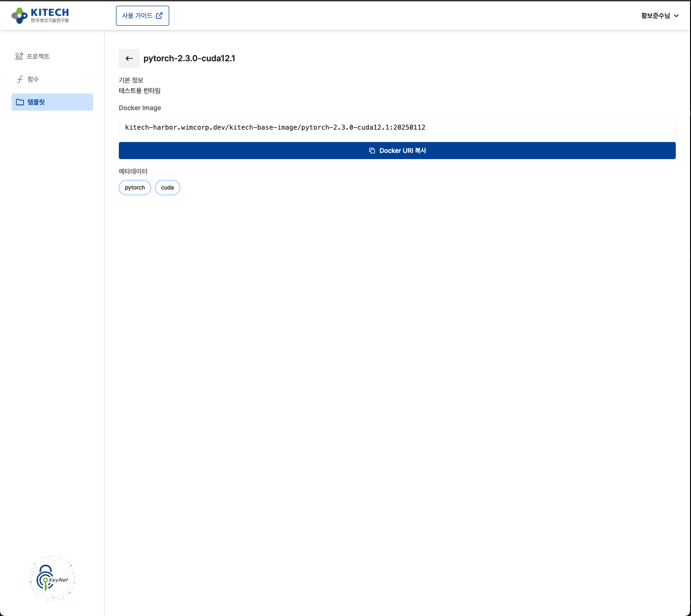Click the 함수 function icon in sidebar
The width and height of the screenshot is (691, 616).
[19, 79]
